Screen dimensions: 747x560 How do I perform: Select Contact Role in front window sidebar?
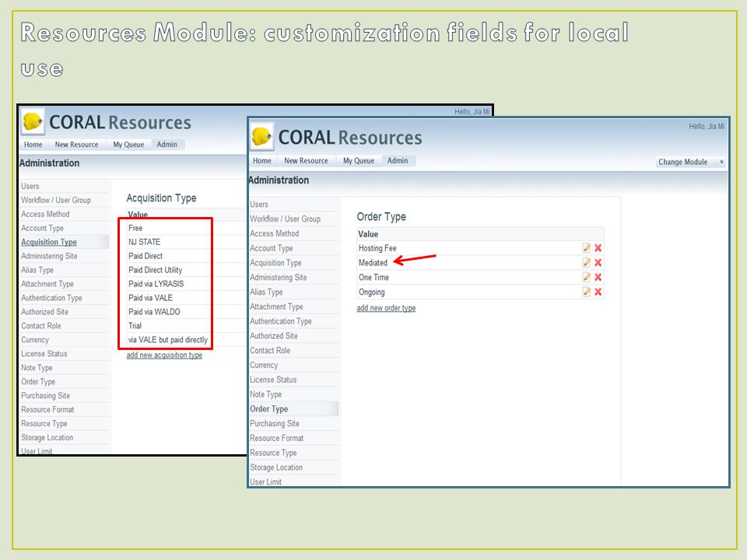coord(293,351)
